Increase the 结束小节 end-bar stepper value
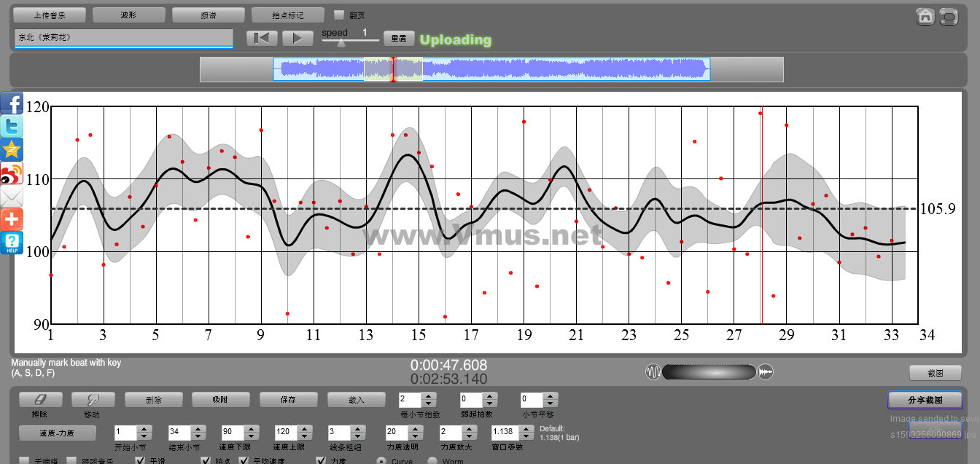This screenshot has width=980, height=464. [x=198, y=428]
